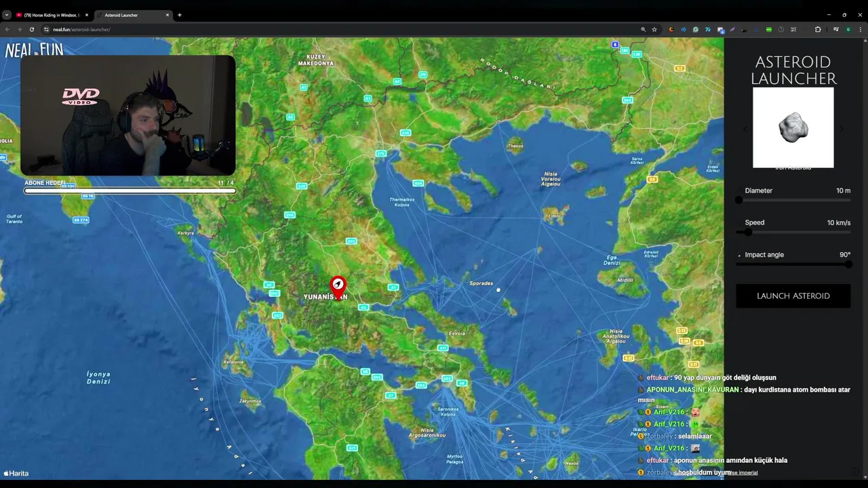The image size is (868, 488).
Task: Open the Extensions puzzle-piece menu
Action: click(818, 29)
